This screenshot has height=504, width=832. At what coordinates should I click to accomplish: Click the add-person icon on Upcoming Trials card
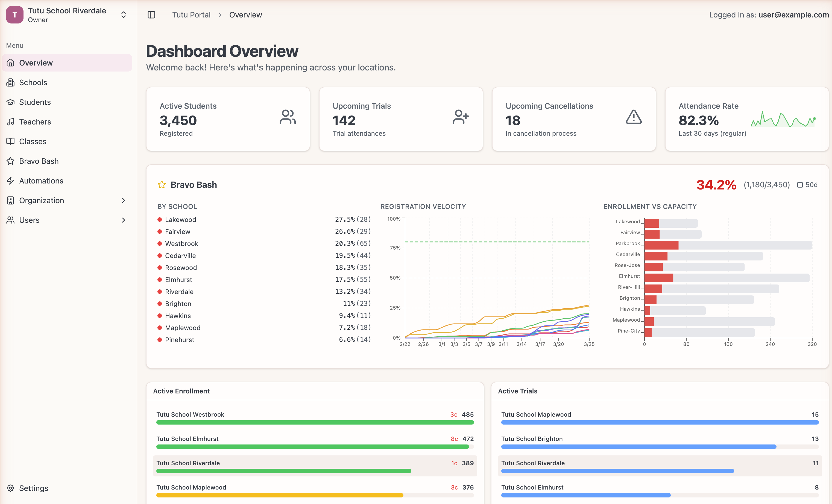click(461, 117)
